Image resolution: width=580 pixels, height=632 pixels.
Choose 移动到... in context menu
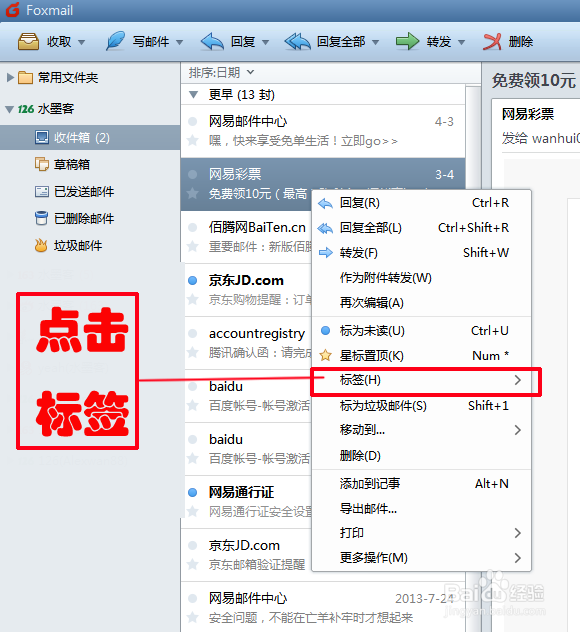click(x=422, y=430)
